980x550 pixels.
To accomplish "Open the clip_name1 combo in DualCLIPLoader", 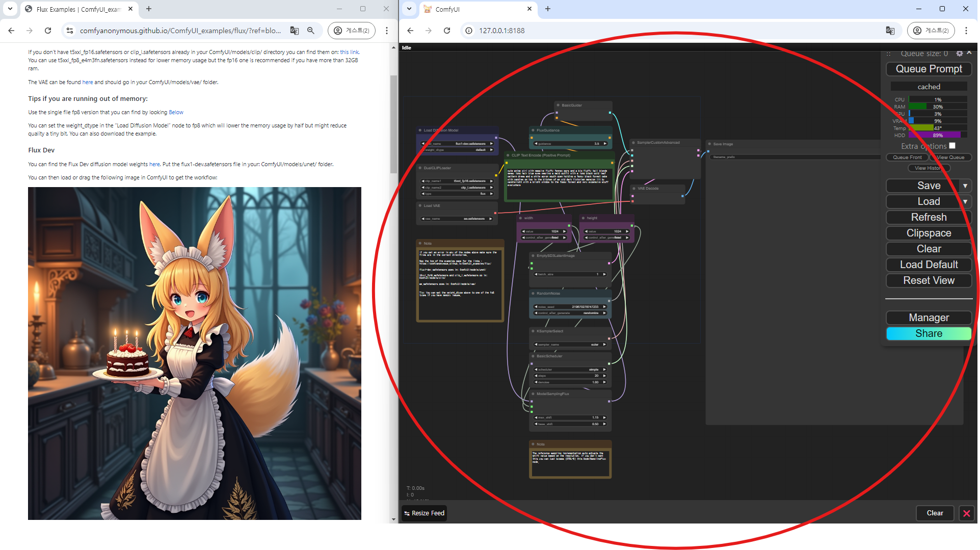I will (457, 181).
